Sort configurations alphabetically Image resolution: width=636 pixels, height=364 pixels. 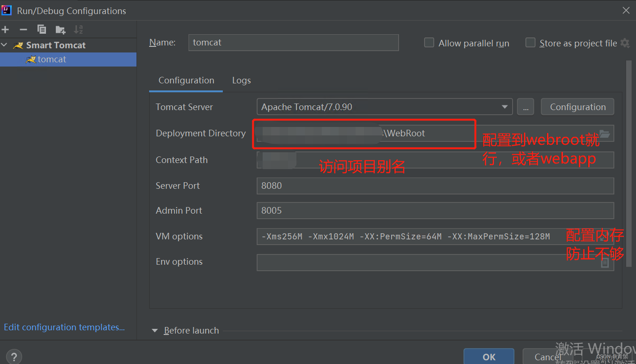click(78, 30)
